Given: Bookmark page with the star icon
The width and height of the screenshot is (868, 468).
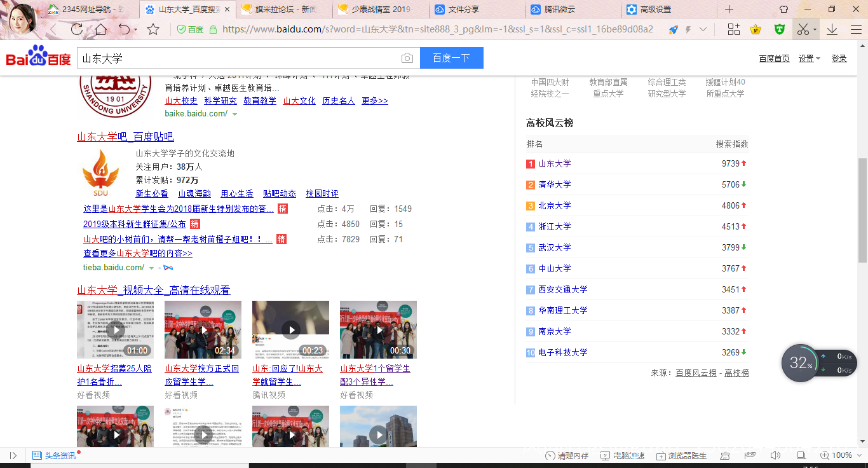Looking at the screenshot, I should point(153,29).
